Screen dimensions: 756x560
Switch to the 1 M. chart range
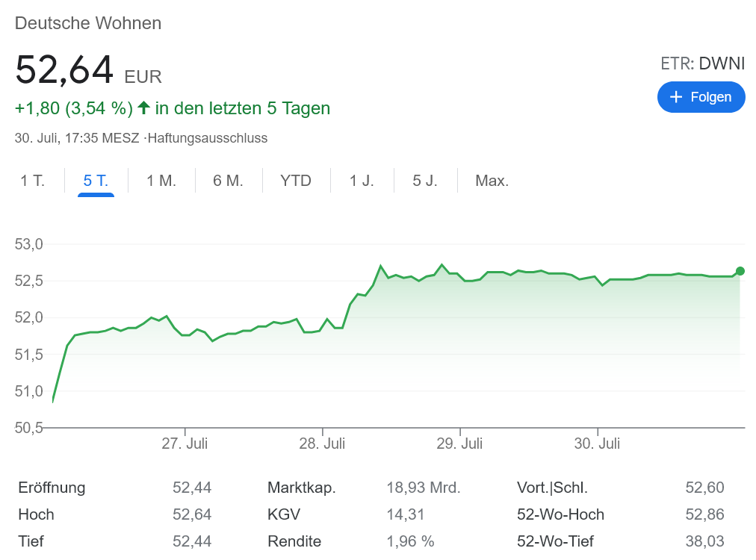pyautogui.click(x=161, y=181)
